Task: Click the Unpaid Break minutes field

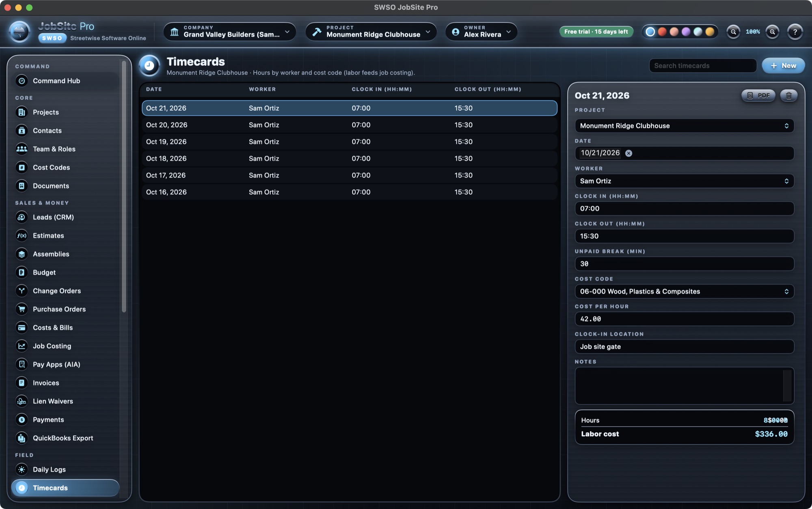Action: [x=684, y=264]
